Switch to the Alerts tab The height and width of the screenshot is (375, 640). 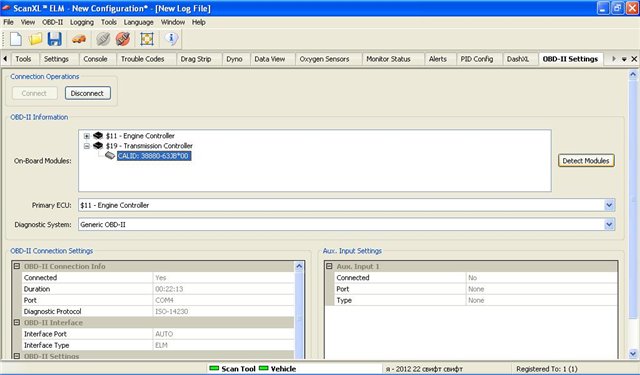coord(438,59)
